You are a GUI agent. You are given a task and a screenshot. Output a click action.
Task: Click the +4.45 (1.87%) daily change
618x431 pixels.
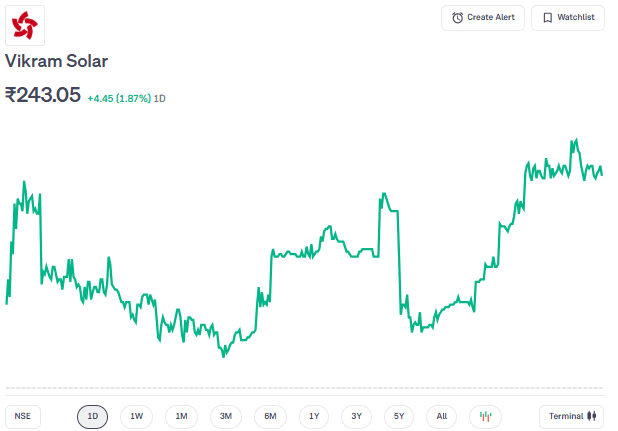coord(119,99)
